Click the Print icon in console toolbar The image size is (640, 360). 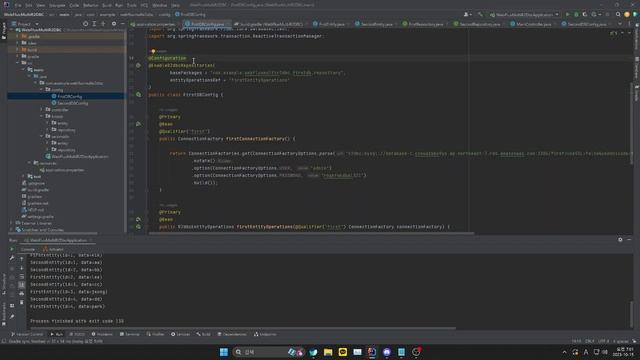pos(22,293)
